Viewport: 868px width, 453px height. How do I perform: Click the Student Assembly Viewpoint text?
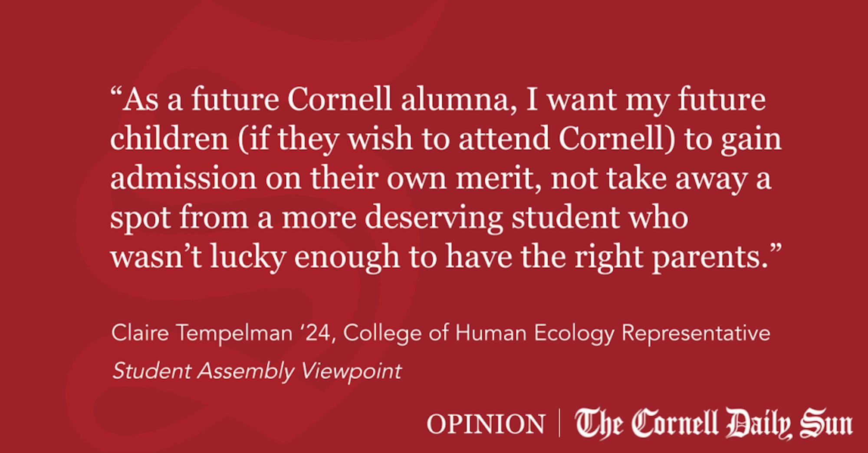pyautogui.click(x=257, y=371)
